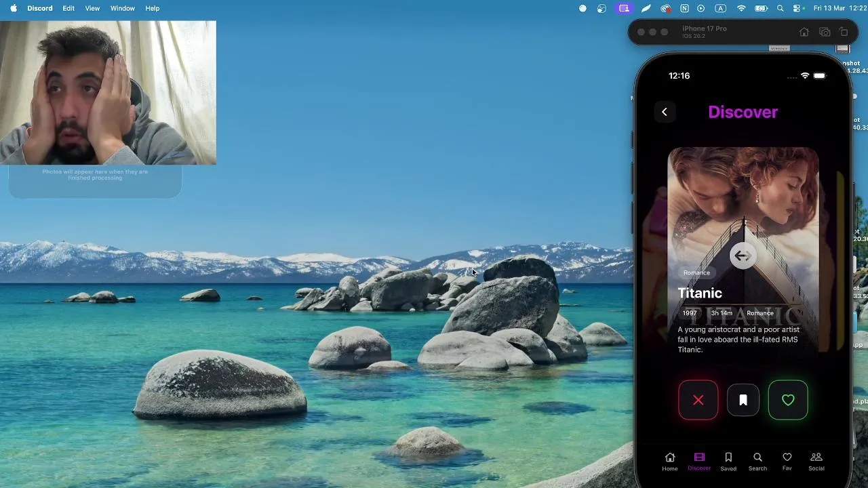
Task: Open the Social tab
Action: [x=816, y=462]
